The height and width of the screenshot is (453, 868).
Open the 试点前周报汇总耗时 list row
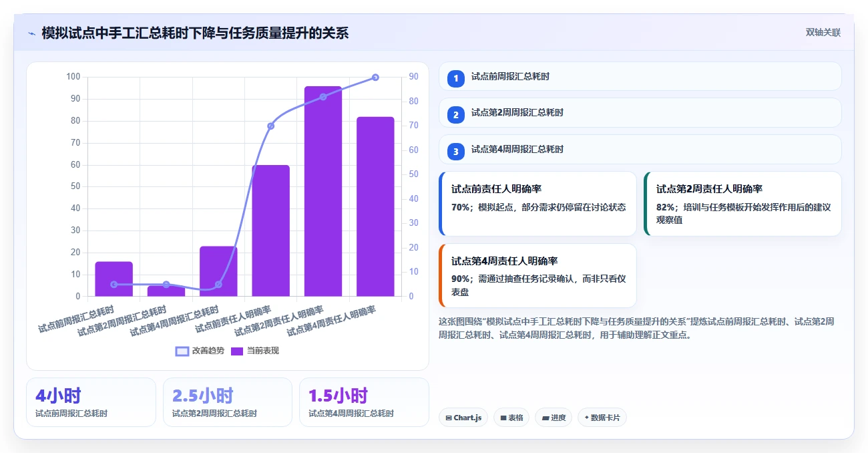[640, 76]
